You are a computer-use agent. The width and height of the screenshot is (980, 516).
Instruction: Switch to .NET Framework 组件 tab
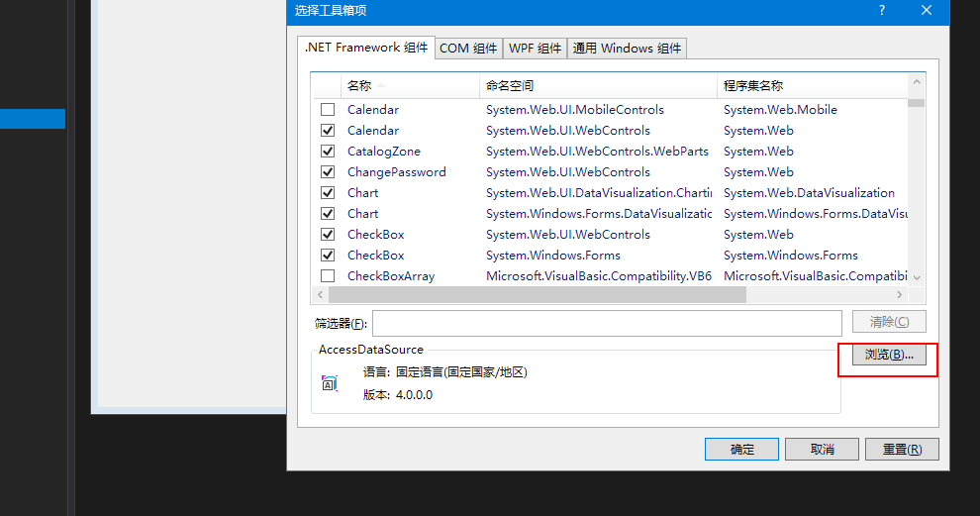pyautogui.click(x=366, y=48)
